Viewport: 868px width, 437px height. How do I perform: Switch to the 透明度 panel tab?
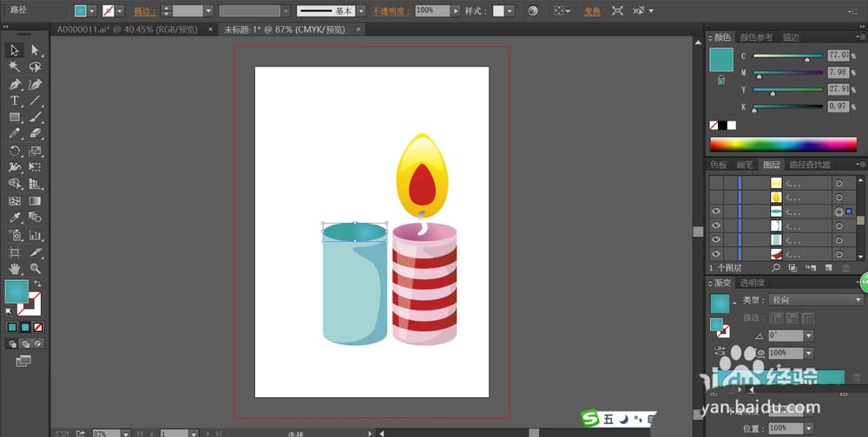click(x=753, y=283)
